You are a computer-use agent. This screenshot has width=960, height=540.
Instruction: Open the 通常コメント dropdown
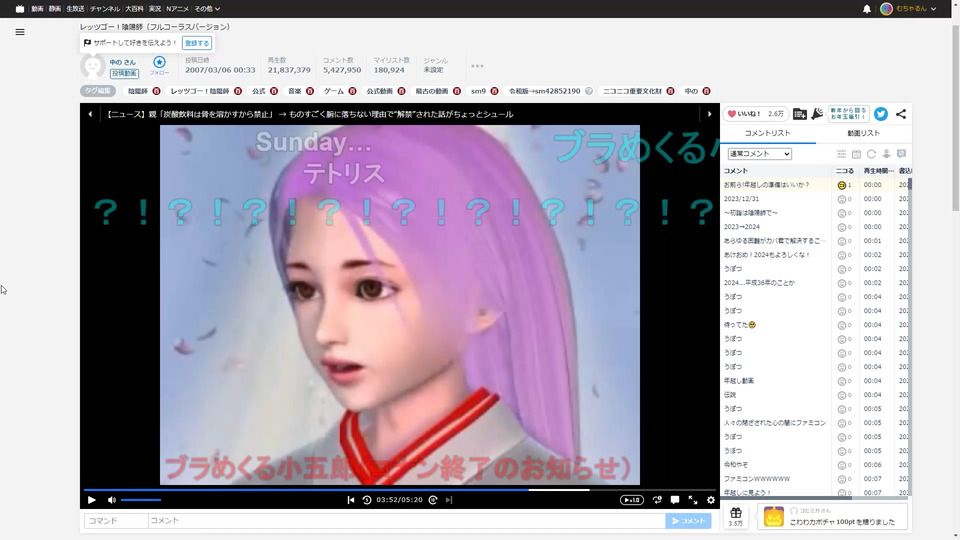[x=759, y=154]
